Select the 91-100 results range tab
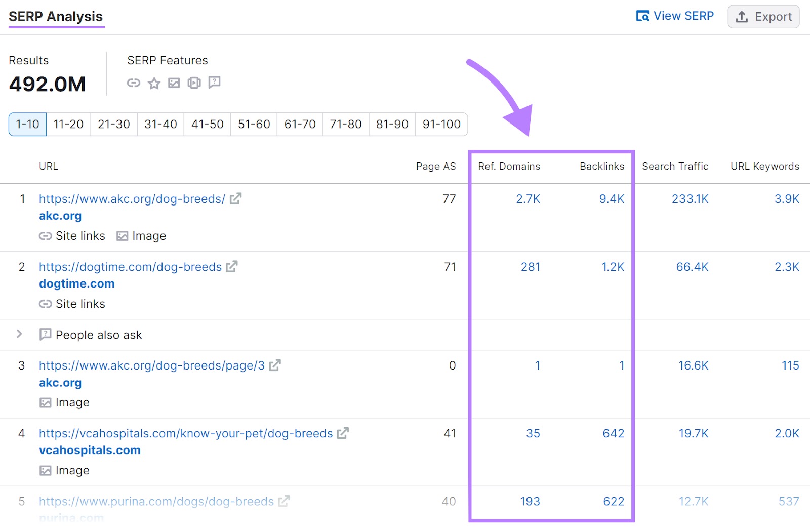Viewport: 810px width, 532px height. pos(441,125)
